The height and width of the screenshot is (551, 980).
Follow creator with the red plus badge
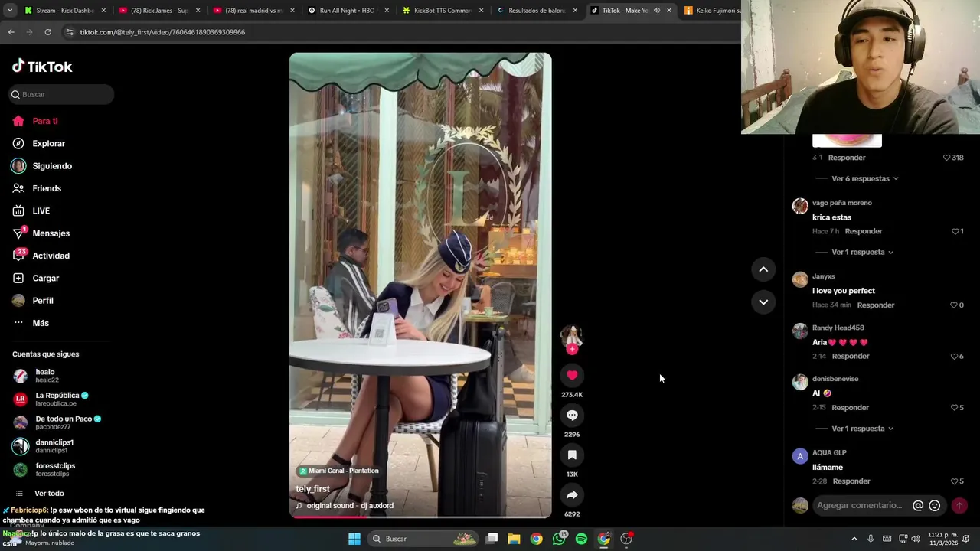[x=572, y=349]
